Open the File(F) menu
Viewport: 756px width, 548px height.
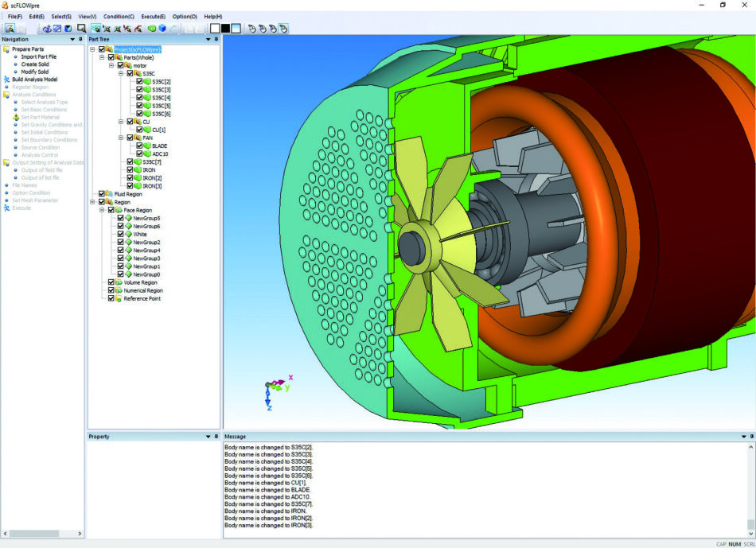point(15,17)
